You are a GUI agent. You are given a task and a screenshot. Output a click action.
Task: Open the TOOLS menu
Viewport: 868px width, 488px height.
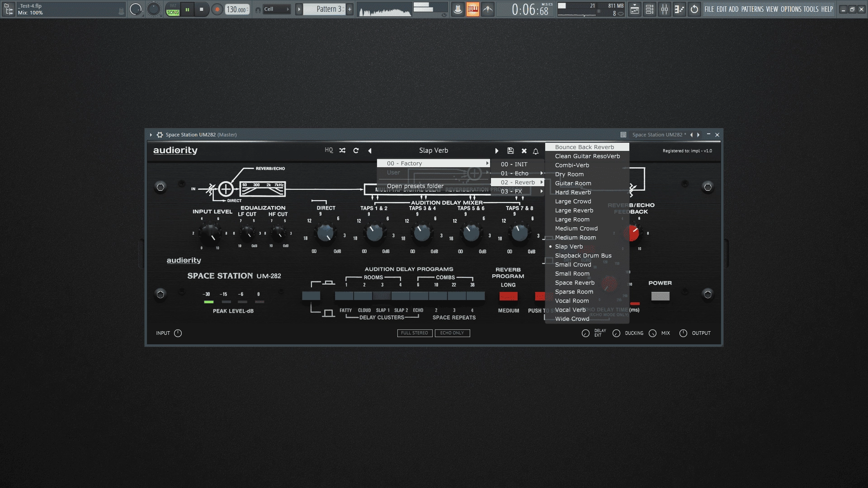tap(811, 9)
